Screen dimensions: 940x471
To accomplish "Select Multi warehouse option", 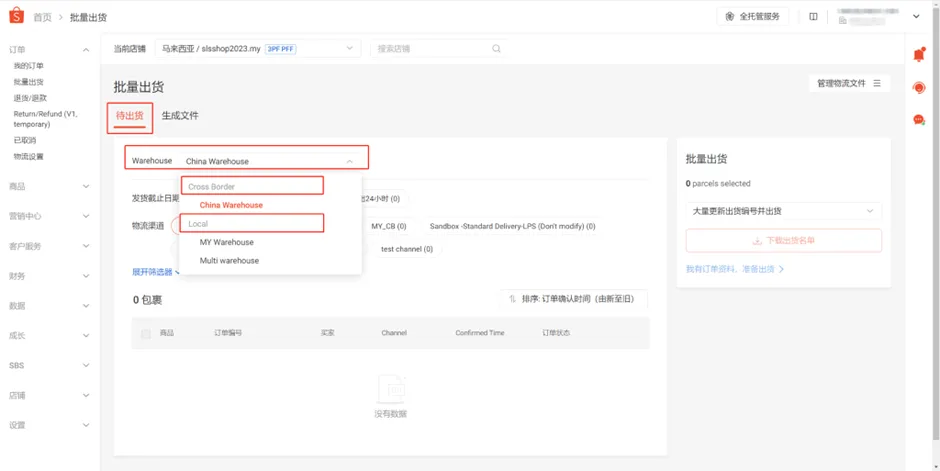I will [229, 261].
